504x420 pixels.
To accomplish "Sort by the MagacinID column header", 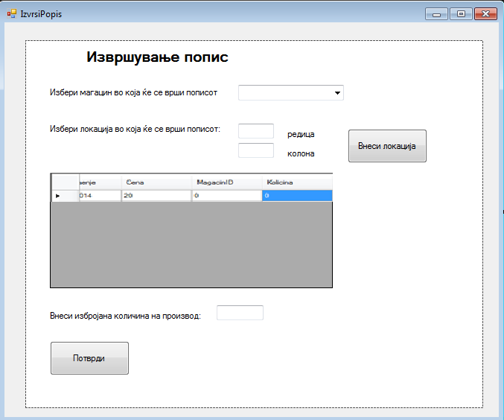I will 227,182.
